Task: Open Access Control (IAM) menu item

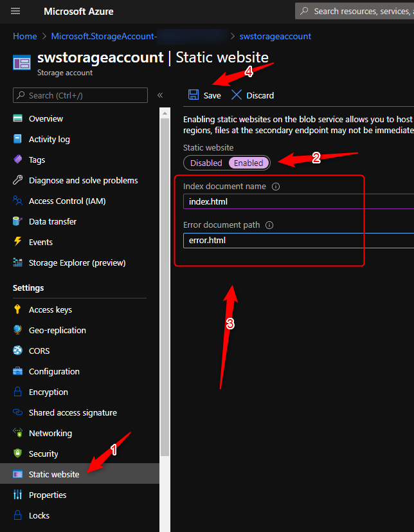Action: click(x=67, y=201)
